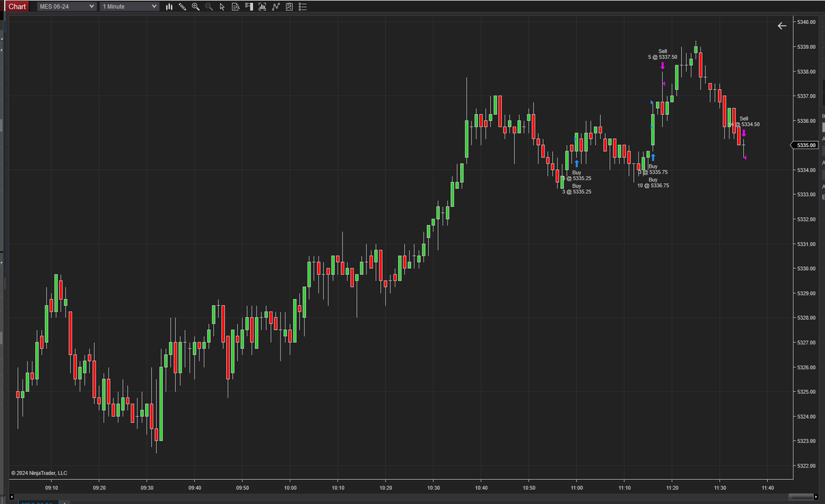825x504 pixels.
Task: Toggle the Chart Trader panel icon
Action: 249,6
